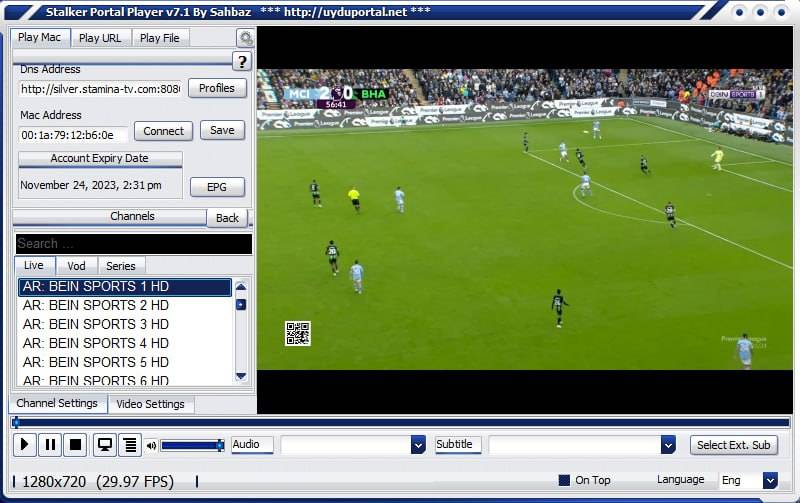Image resolution: width=800 pixels, height=503 pixels.
Task: Switch to the Play URL tab
Action: click(x=100, y=38)
